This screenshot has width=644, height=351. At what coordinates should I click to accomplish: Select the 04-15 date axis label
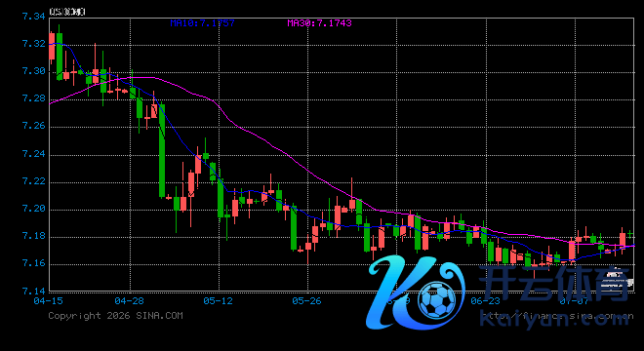tap(49, 301)
